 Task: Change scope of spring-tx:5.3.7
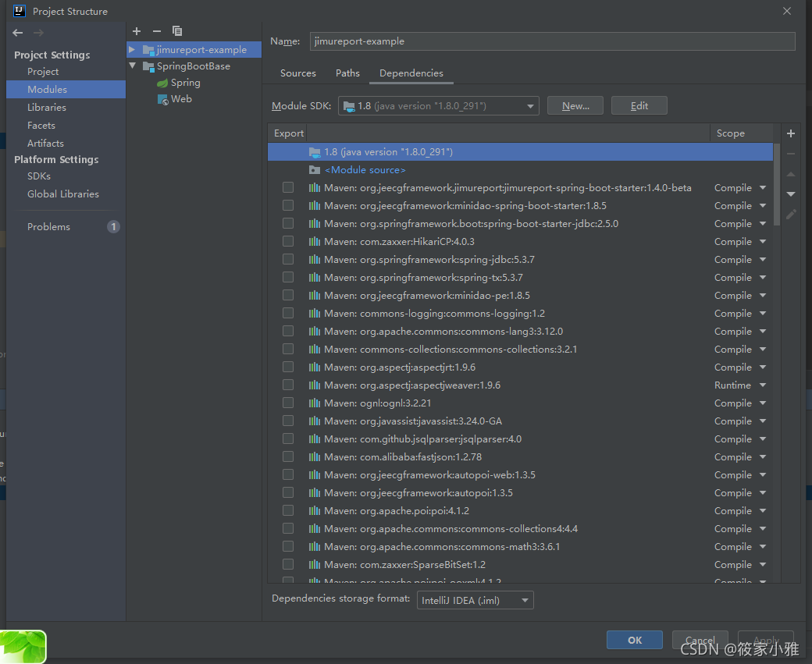click(762, 278)
